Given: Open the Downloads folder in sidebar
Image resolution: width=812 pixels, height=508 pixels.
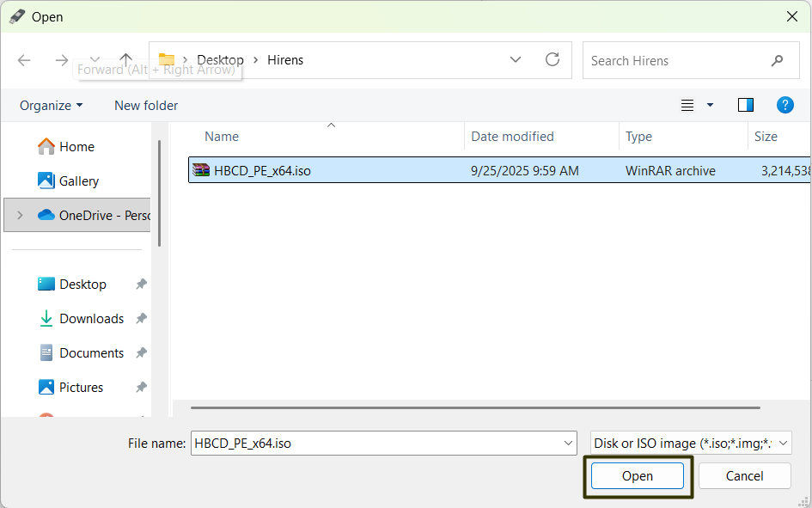Looking at the screenshot, I should (91, 318).
